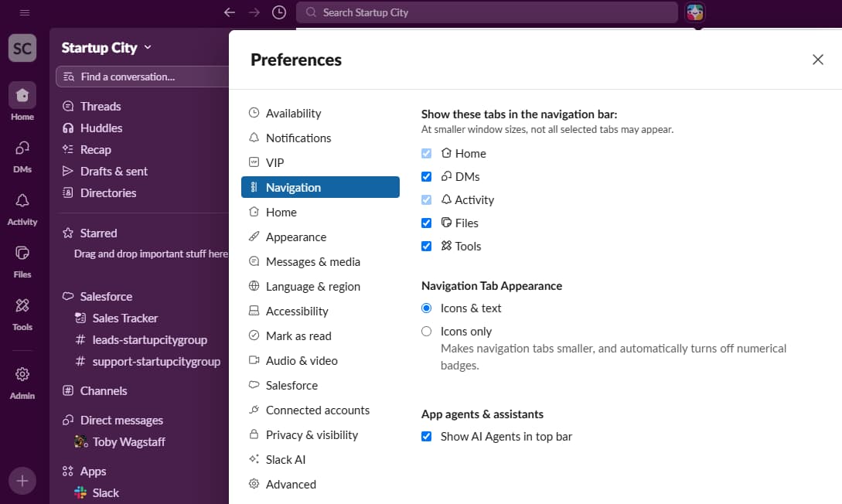Open Startup City workspace dropdown
This screenshot has width=842, height=504.
coord(107,48)
